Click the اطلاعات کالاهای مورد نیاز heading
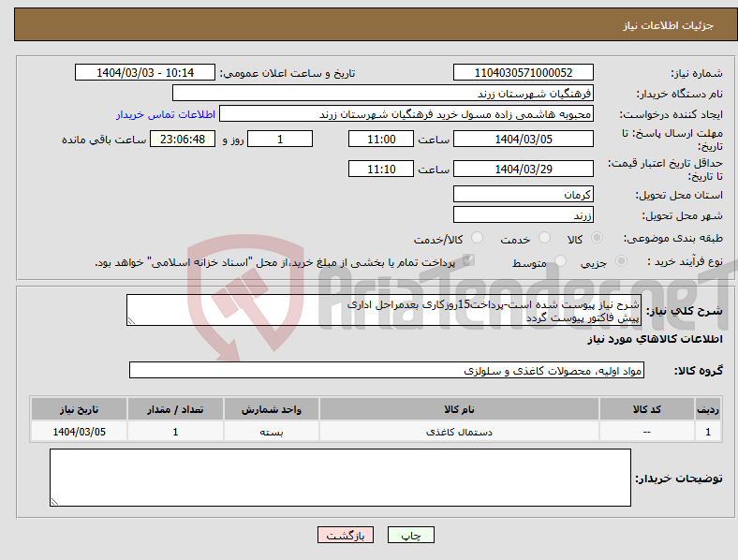 (655, 339)
